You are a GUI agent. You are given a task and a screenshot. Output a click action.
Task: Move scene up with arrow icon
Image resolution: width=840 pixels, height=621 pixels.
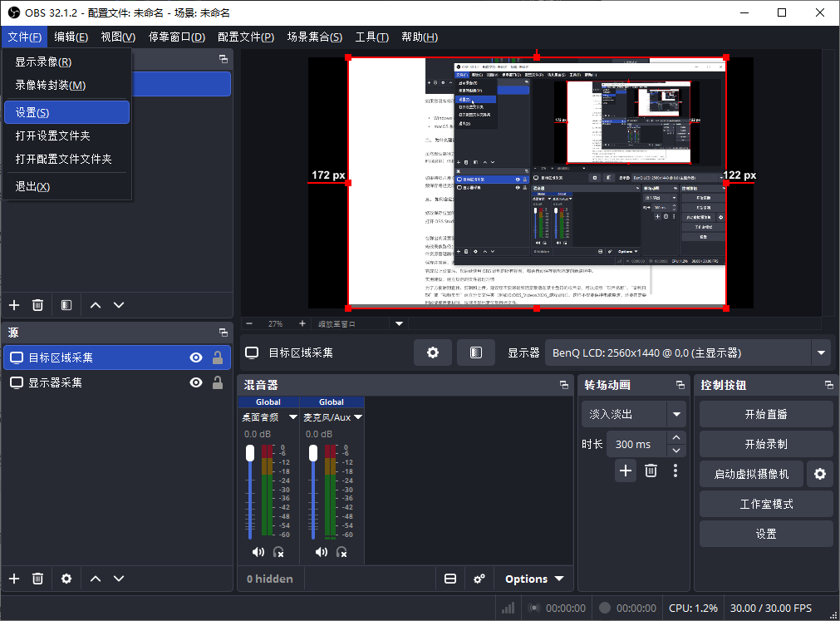coord(96,305)
